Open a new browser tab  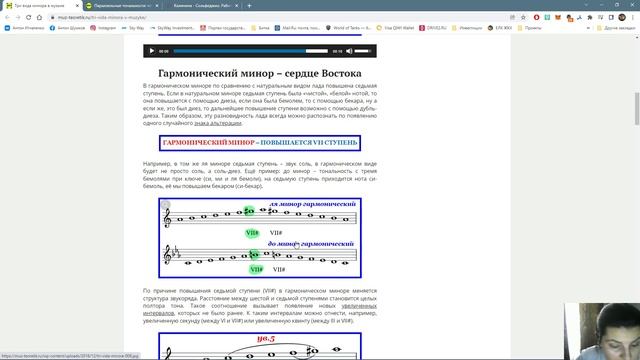tap(249, 6)
